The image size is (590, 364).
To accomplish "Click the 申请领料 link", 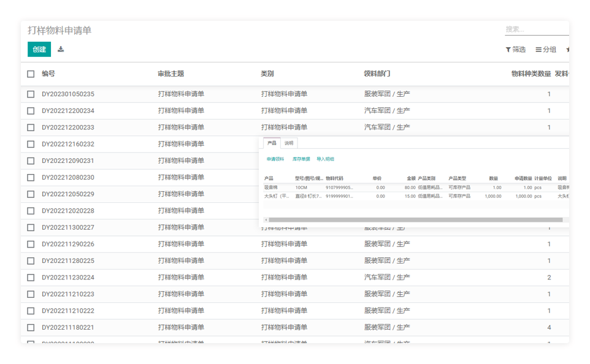I will coord(275,159).
